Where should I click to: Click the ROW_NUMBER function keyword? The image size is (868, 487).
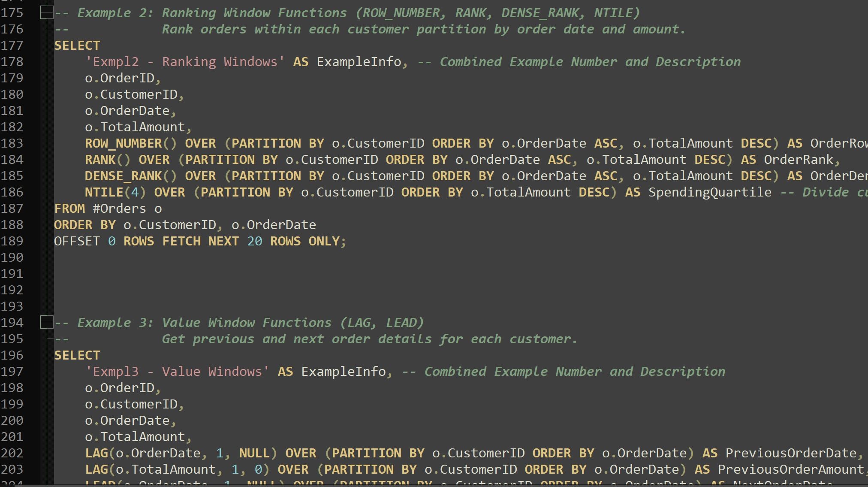[x=124, y=143]
